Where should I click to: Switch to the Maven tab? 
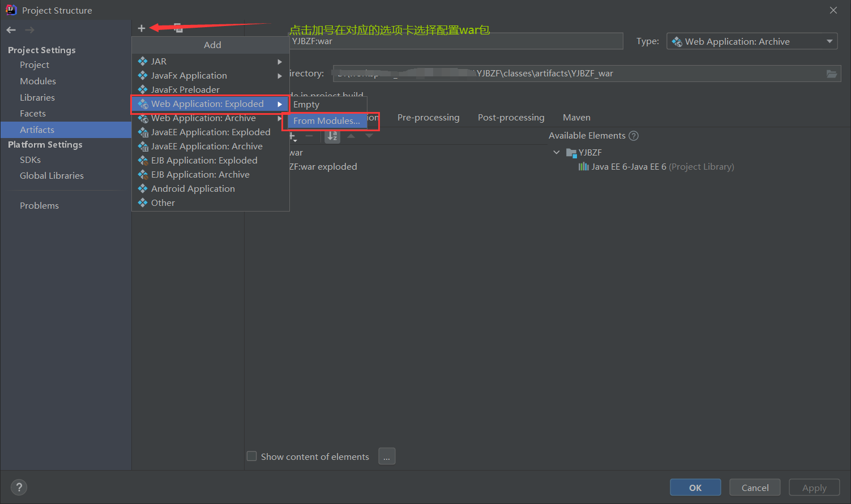[576, 118]
